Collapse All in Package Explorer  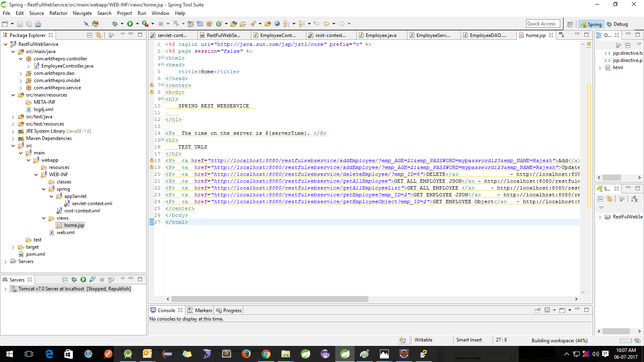pyautogui.click(x=89, y=35)
